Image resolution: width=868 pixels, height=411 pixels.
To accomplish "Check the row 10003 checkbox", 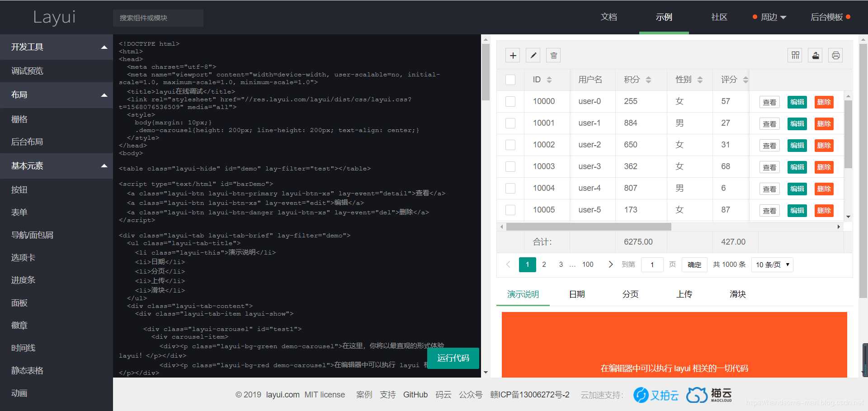I will click(x=510, y=167).
